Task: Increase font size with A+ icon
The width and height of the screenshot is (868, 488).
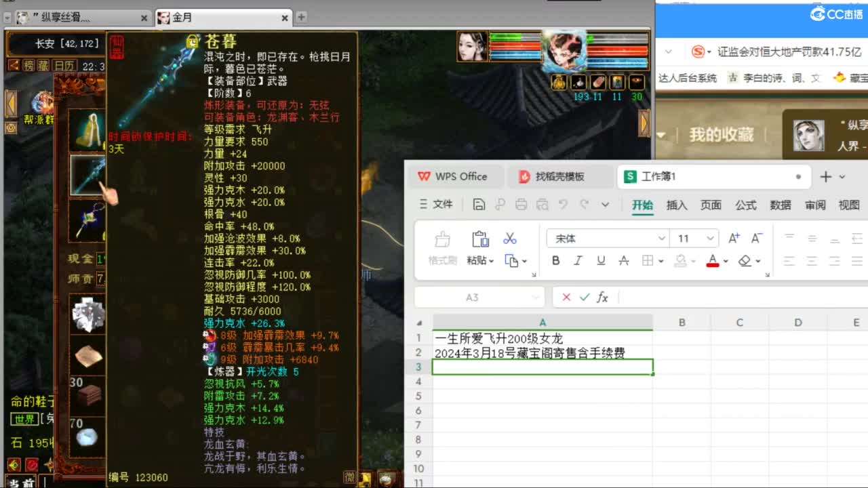Action: (734, 238)
